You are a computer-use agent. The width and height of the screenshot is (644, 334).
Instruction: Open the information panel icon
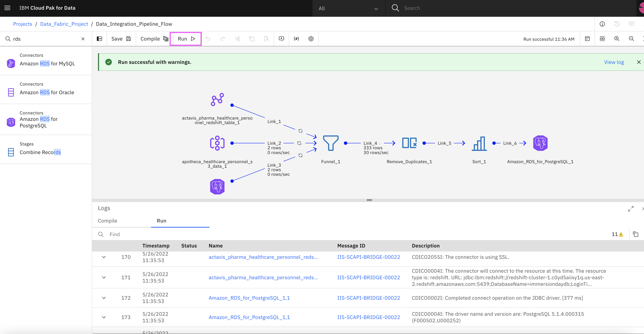point(602,24)
